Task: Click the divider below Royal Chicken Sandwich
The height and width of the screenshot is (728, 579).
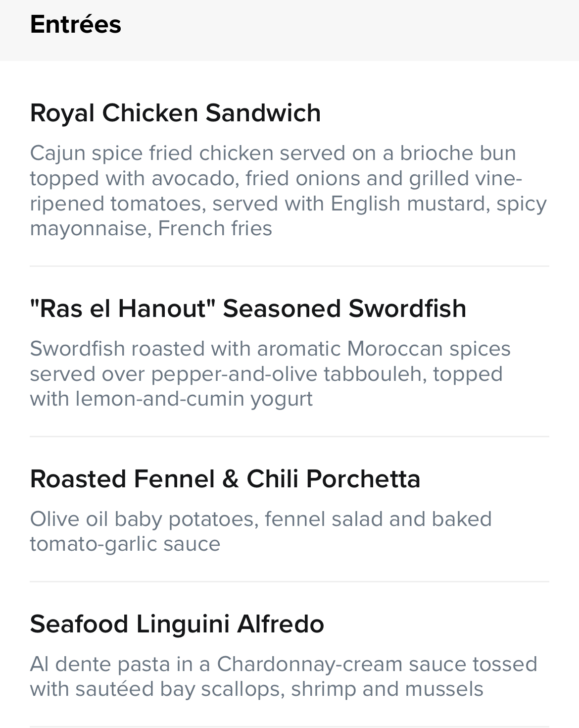Action: coord(289,266)
